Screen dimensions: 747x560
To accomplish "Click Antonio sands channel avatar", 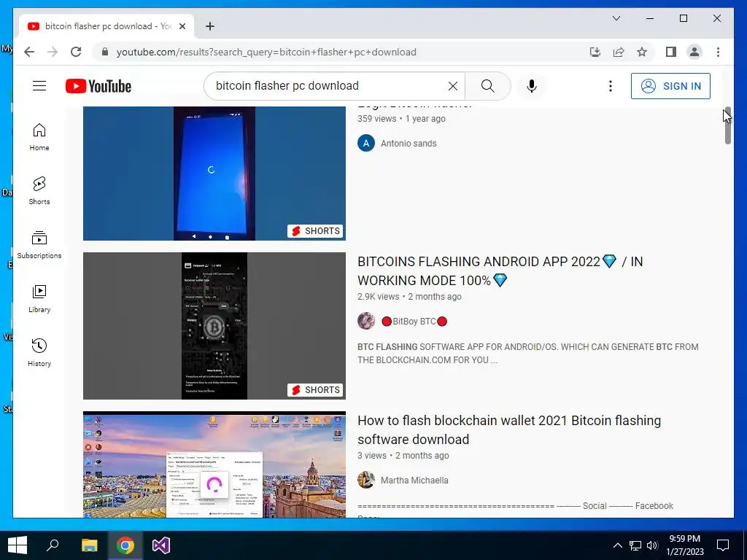I will point(366,144).
